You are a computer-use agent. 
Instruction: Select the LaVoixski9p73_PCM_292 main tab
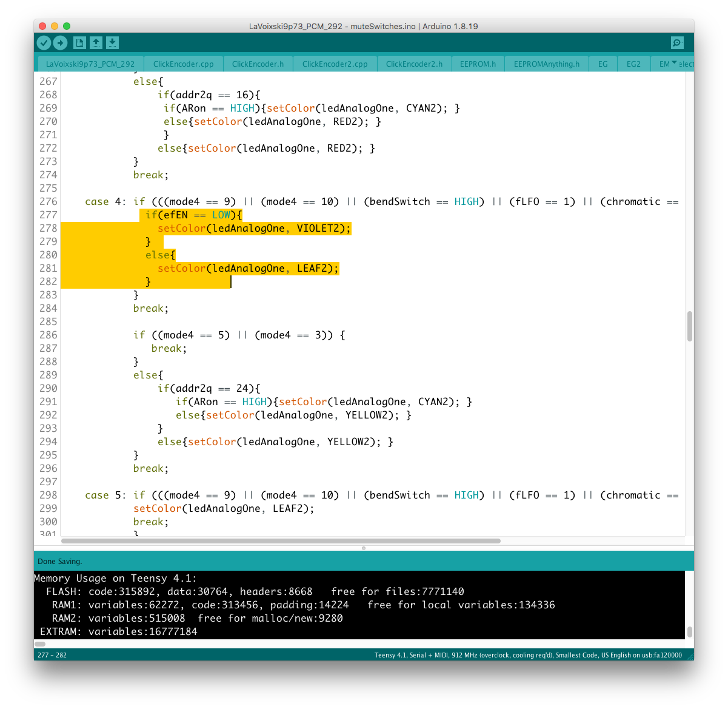[90, 64]
